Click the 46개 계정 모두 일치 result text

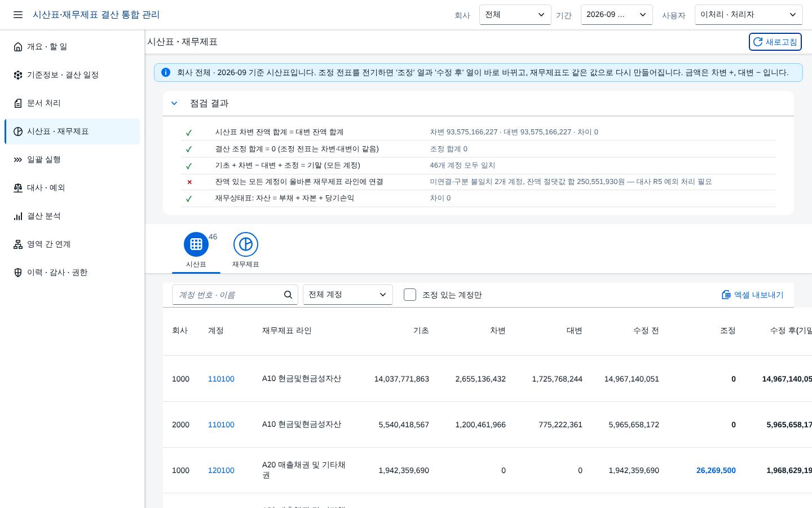click(x=462, y=165)
